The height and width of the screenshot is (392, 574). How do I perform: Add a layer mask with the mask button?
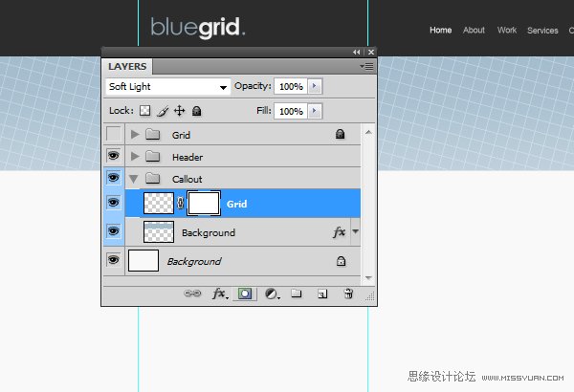245,294
